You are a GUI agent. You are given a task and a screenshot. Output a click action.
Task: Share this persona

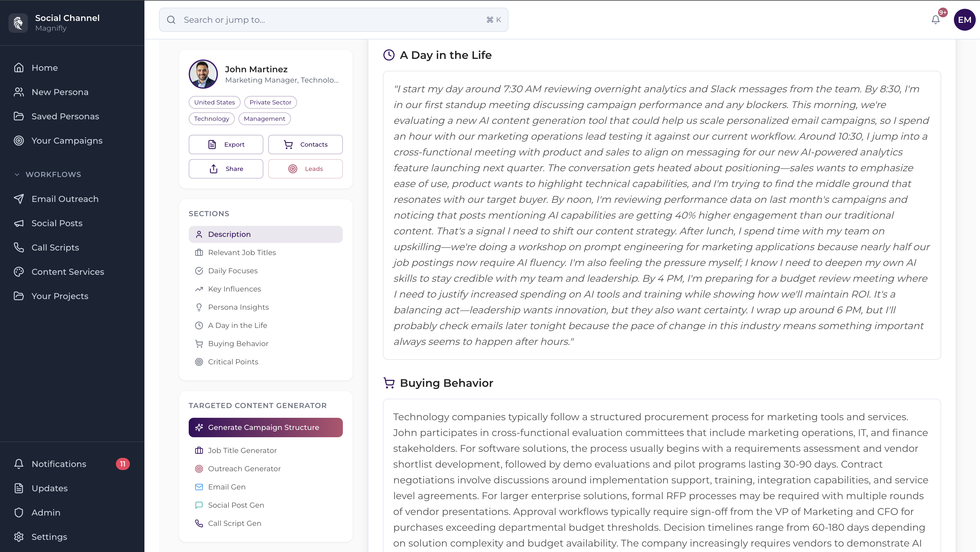pyautogui.click(x=226, y=169)
